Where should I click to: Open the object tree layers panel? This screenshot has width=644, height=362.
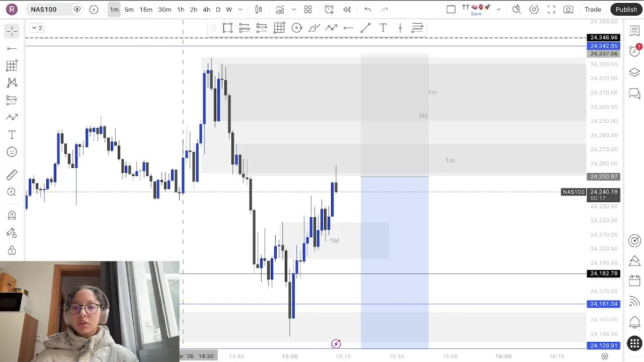coord(634,73)
